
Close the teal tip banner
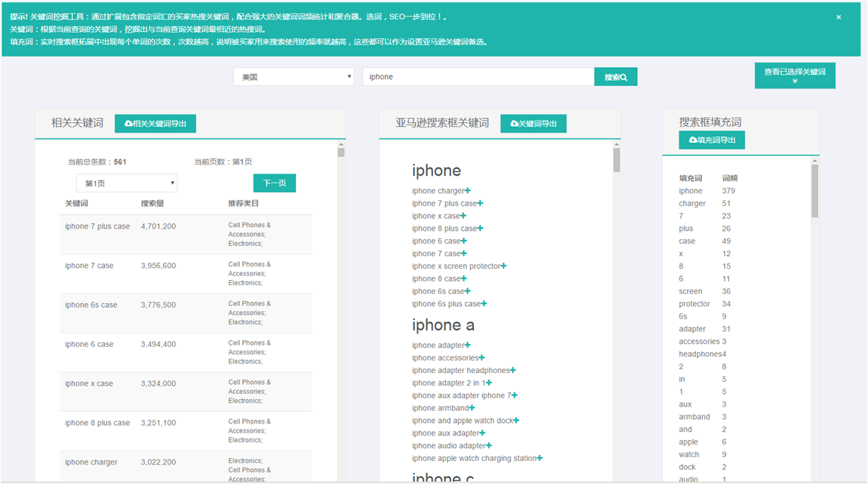point(838,16)
